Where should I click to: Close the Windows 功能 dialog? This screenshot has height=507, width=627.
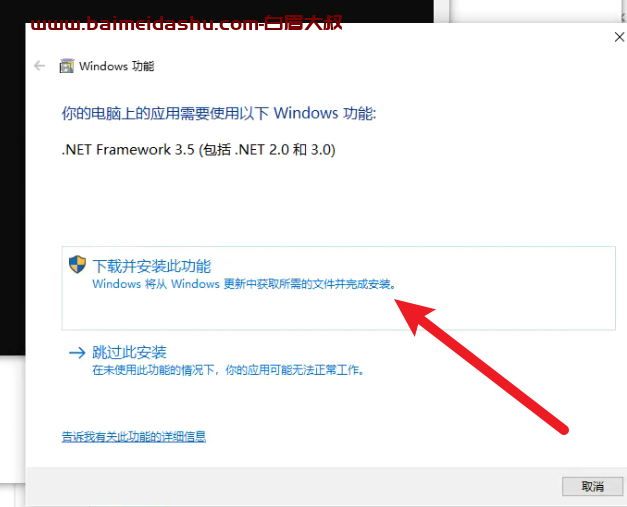click(619, 37)
